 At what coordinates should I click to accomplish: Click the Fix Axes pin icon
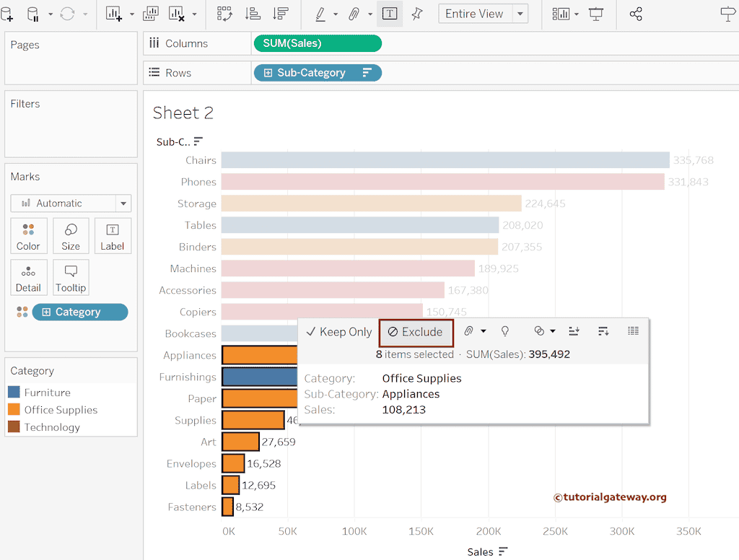[x=417, y=14]
